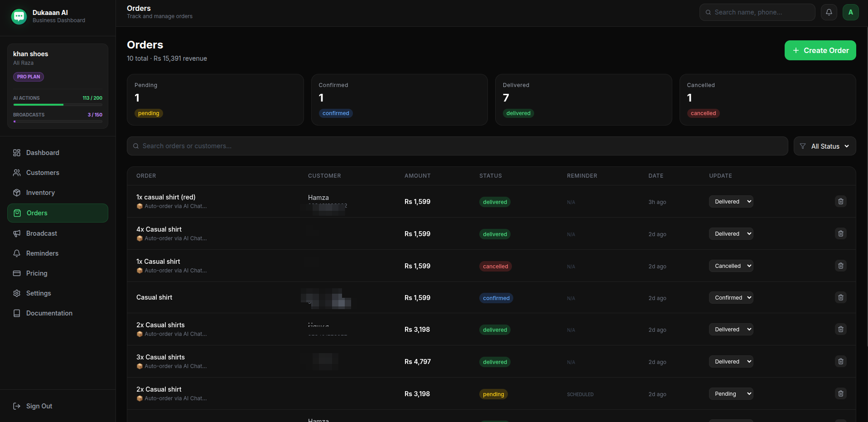Click the search orders or customers field
The width and height of the screenshot is (868, 422).
[317, 146]
